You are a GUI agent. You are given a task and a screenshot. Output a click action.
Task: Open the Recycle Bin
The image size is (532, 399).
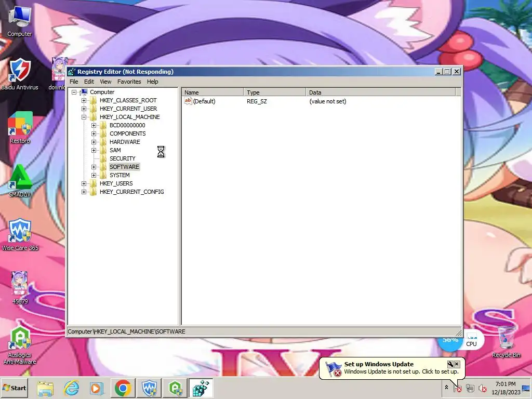pos(506,342)
